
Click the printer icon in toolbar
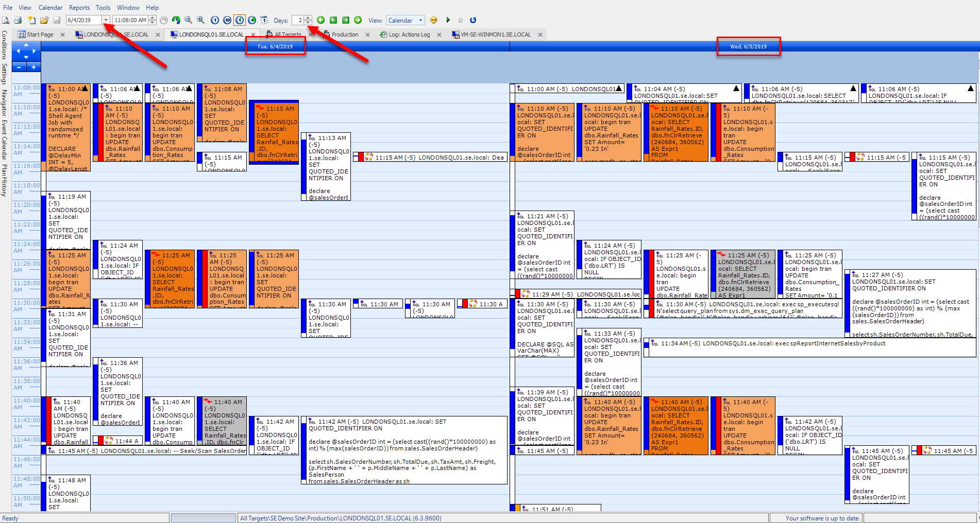[x=18, y=20]
